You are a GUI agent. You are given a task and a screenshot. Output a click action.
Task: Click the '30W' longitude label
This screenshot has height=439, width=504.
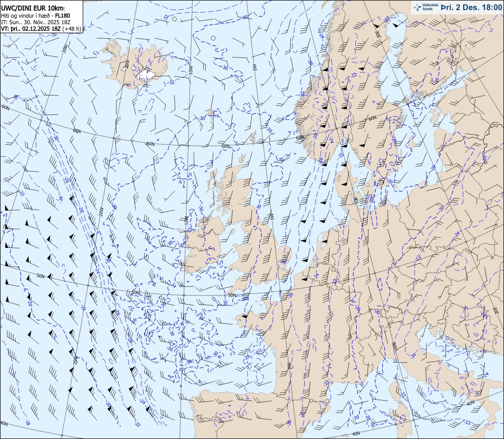(65, 48)
